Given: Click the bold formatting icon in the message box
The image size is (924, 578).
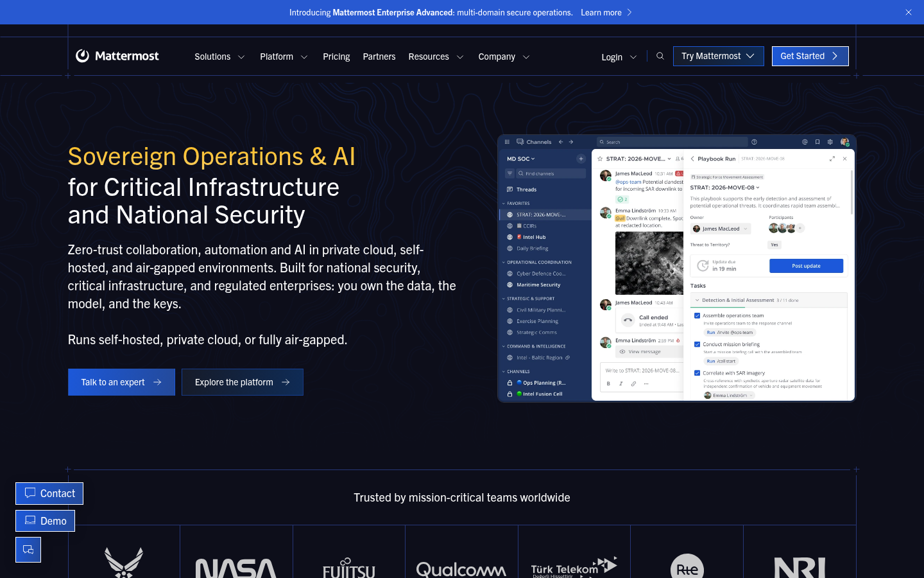Looking at the screenshot, I should coord(608,383).
